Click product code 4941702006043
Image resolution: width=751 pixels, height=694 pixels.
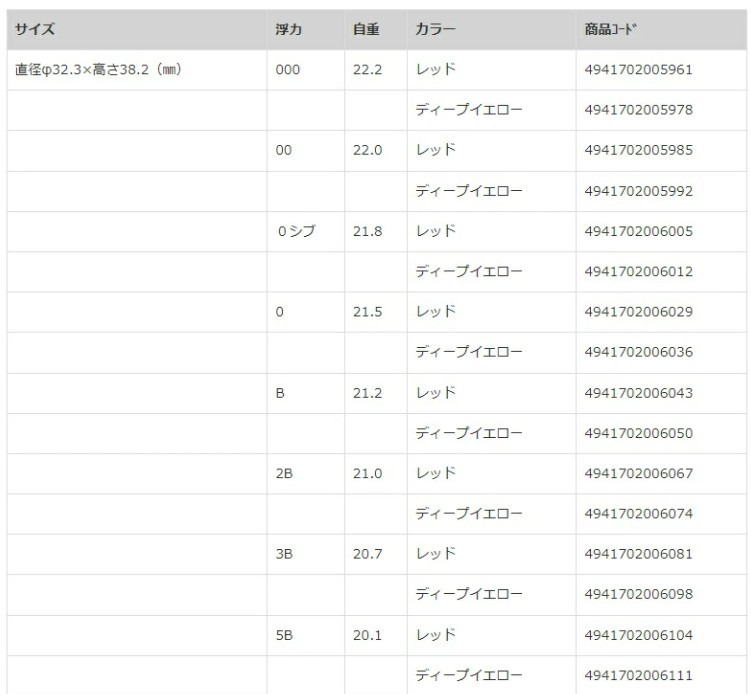tap(638, 393)
